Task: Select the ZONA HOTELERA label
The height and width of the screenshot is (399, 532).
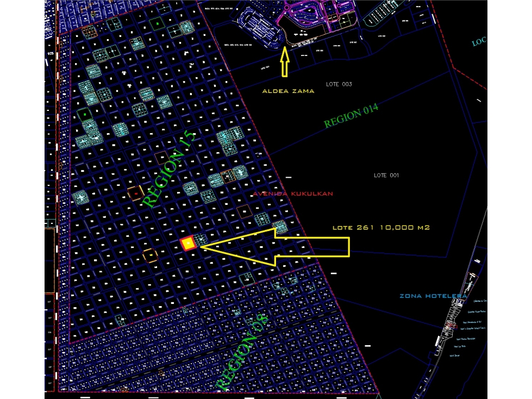Action: [x=433, y=296]
